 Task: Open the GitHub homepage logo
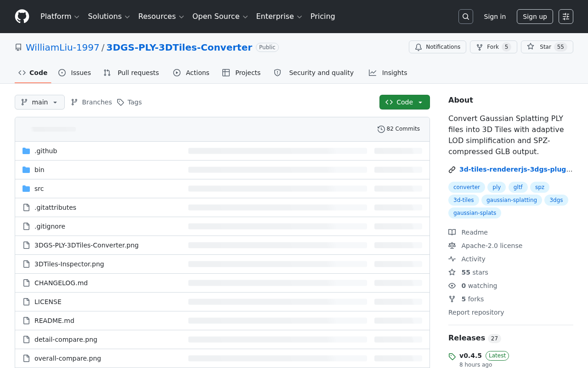tap(22, 17)
